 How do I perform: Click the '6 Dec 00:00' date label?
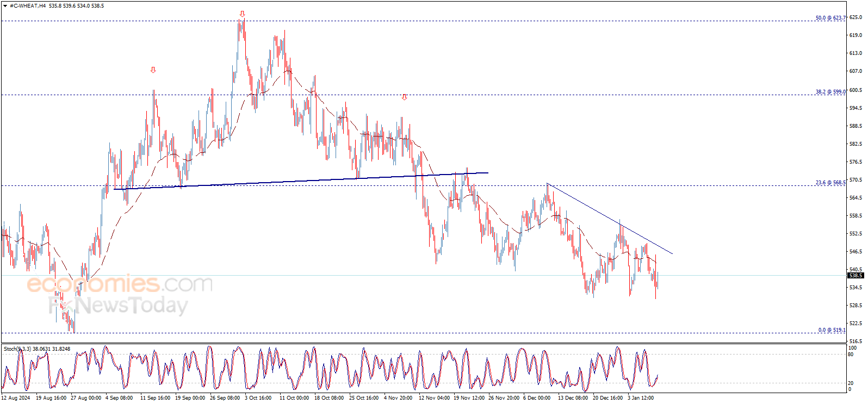point(537,398)
